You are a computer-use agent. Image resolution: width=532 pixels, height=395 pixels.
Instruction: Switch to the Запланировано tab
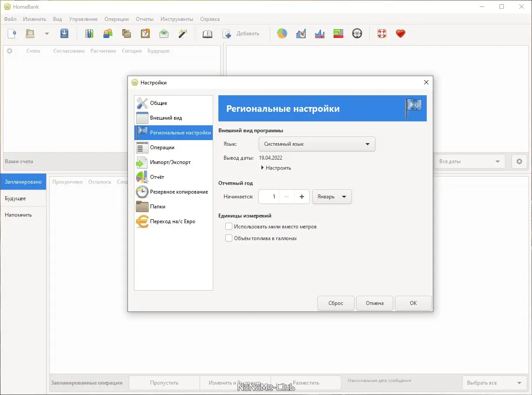tap(23, 182)
